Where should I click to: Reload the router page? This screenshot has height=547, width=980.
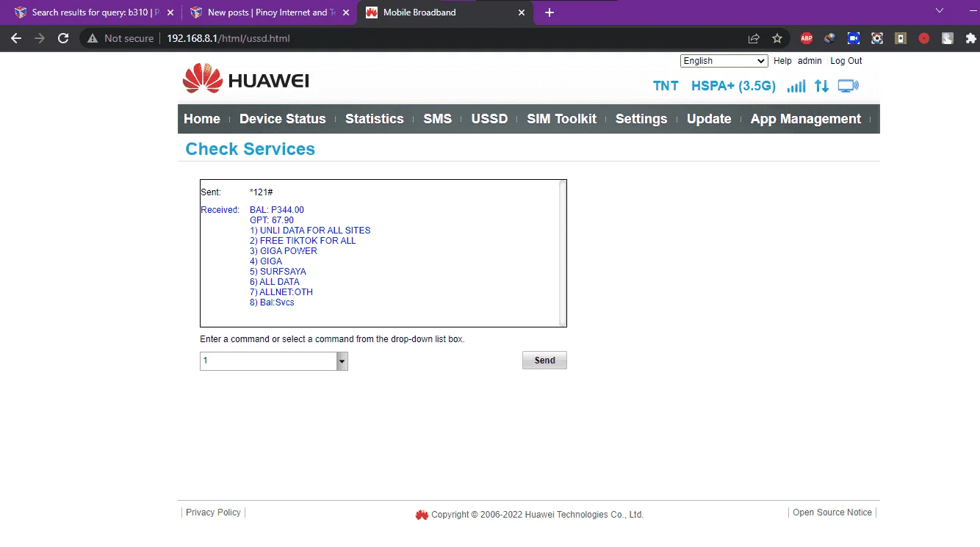click(63, 38)
